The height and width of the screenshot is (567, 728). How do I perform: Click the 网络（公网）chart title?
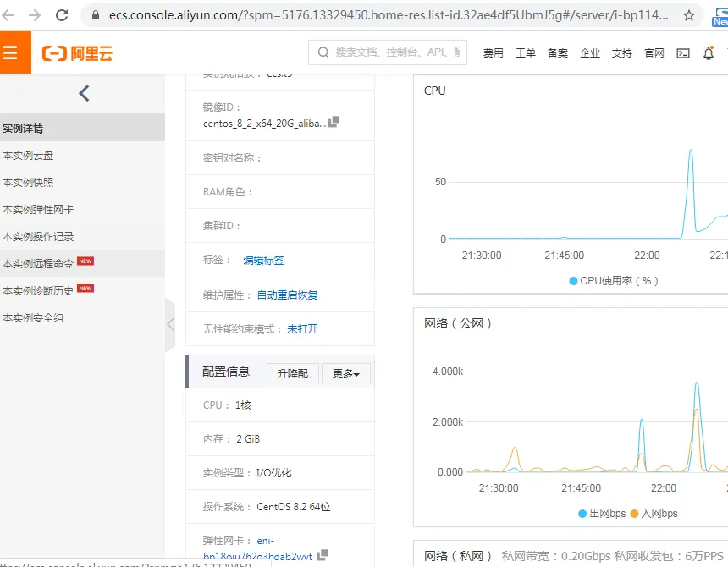[x=458, y=323]
